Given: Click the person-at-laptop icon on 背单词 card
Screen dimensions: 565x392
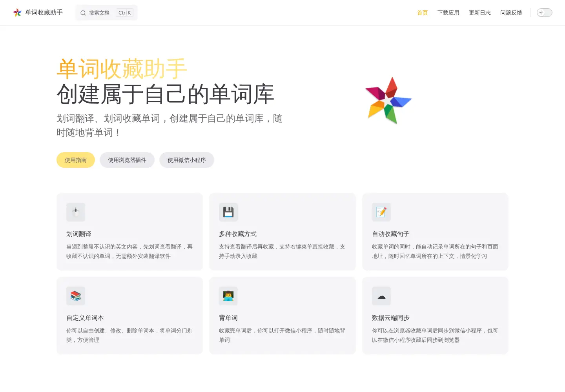Looking at the screenshot, I should (228, 296).
